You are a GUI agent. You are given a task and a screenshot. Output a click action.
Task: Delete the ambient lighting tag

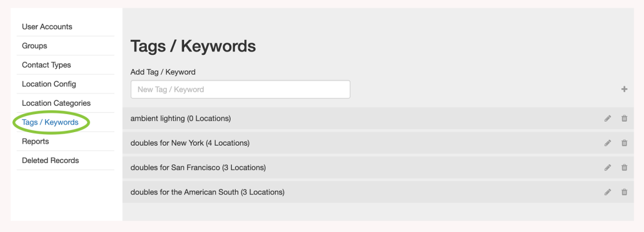(x=624, y=119)
